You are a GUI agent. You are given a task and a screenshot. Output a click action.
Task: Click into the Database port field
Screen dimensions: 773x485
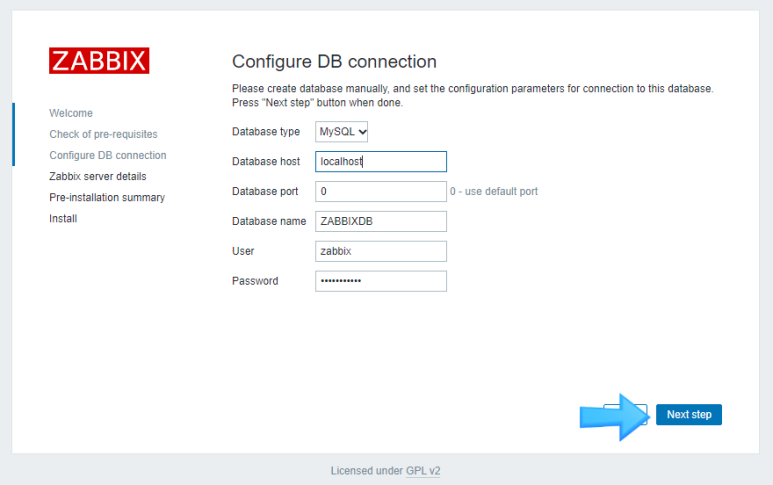pyautogui.click(x=381, y=191)
